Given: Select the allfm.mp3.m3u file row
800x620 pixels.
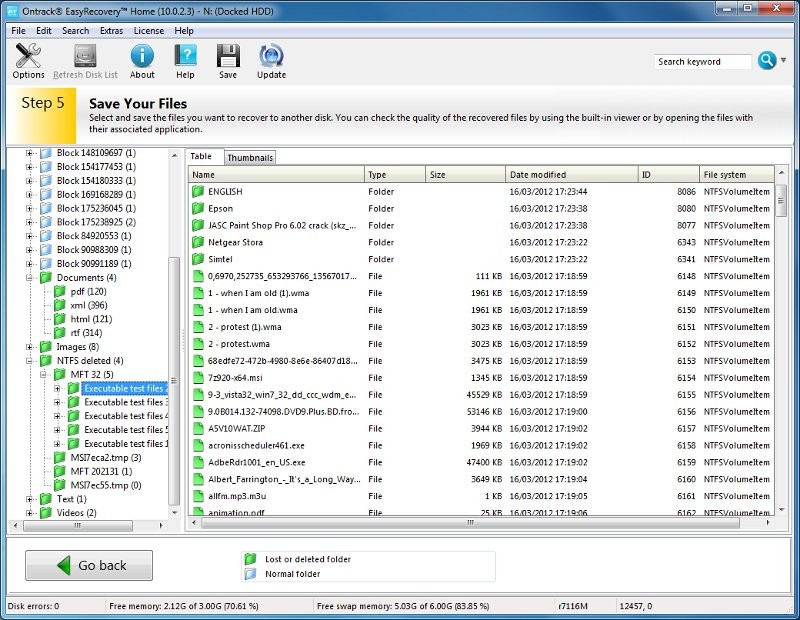Looking at the screenshot, I should [481, 496].
